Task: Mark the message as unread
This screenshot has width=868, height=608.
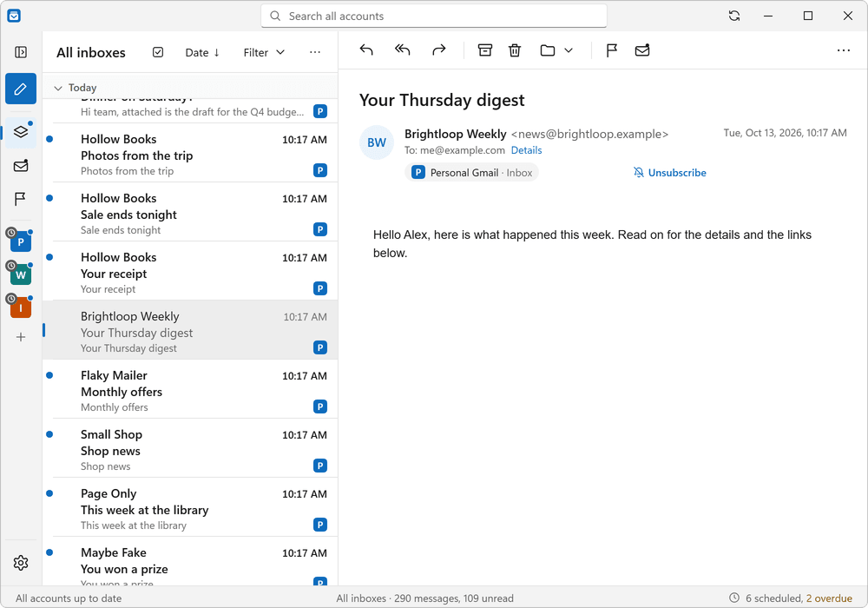Action: pyautogui.click(x=642, y=50)
